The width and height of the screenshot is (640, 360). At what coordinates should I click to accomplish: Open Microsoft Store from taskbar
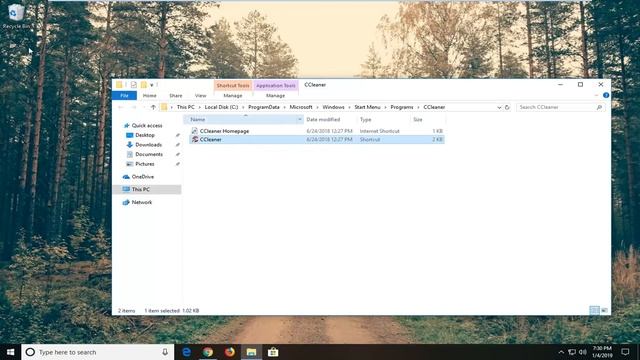[x=273, y=352]
